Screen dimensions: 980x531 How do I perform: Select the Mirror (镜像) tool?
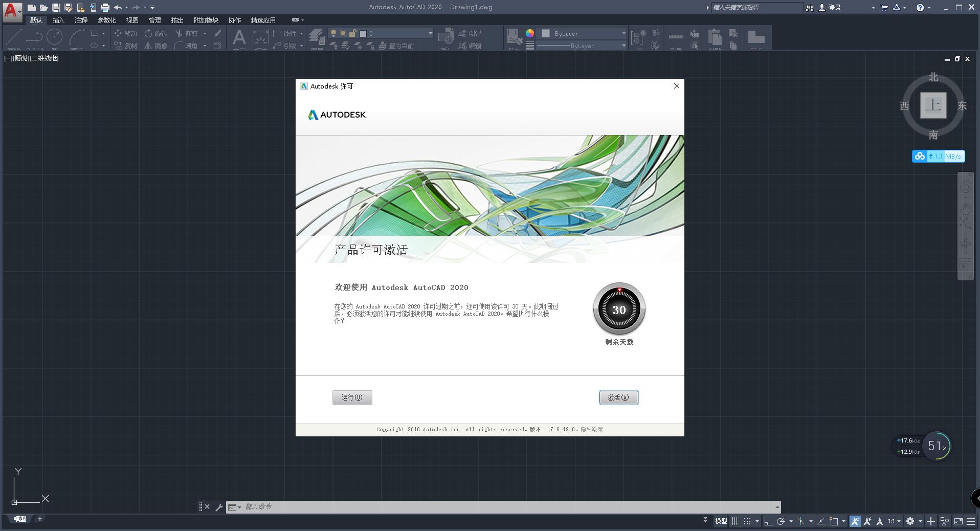[155, 46]
